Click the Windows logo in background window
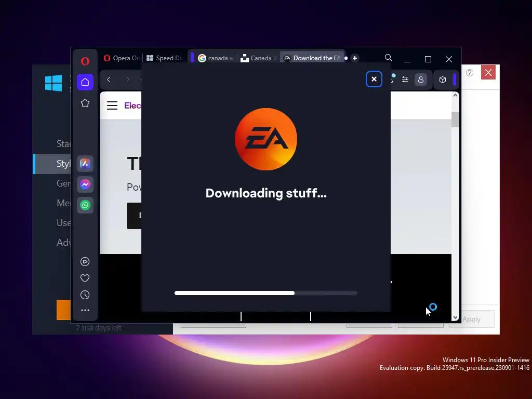The height and width of the screenshot is (399, 532). tap(54, 83)
